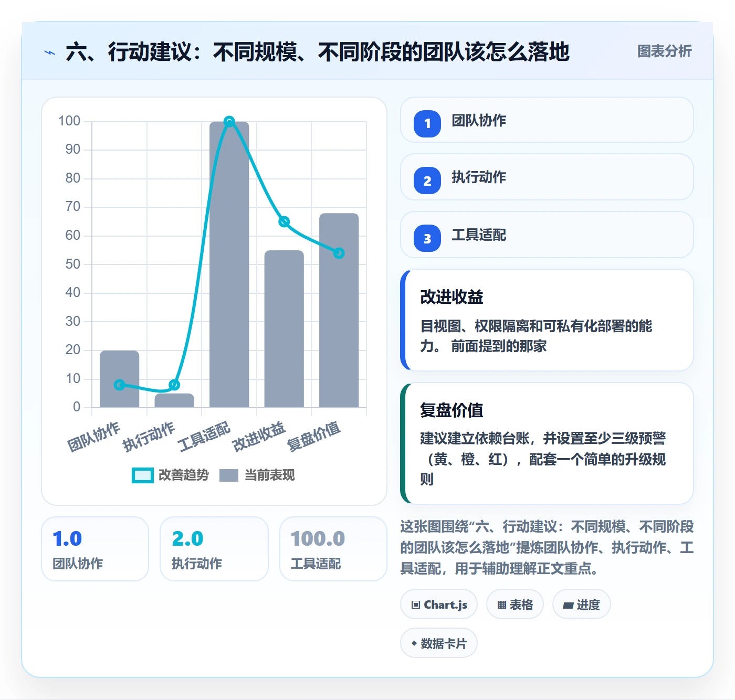Screen dimensions: 735x700
Task: Click the 执行动作 x-axis label
Action: pos(149,437)
